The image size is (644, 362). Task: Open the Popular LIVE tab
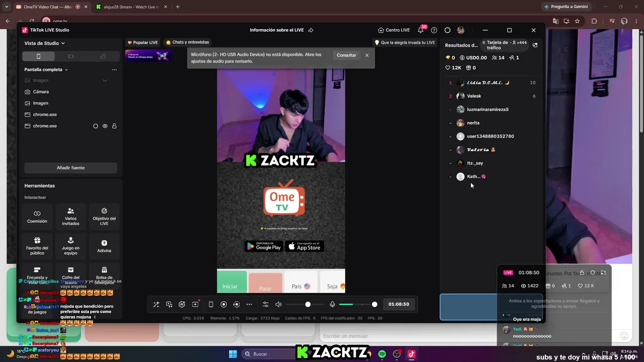pyautogui.click(x=142, y=43)
